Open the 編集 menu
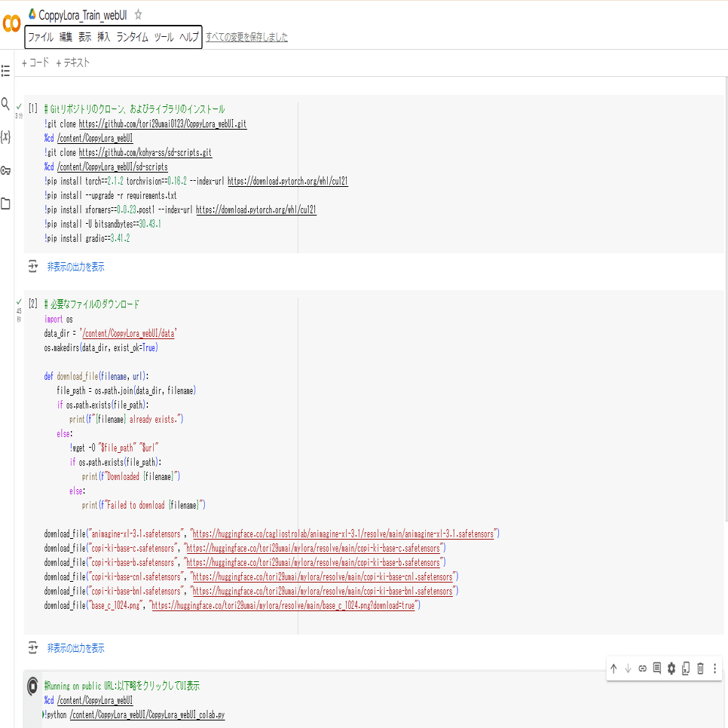The image size is (728, 728). [66, 37]
